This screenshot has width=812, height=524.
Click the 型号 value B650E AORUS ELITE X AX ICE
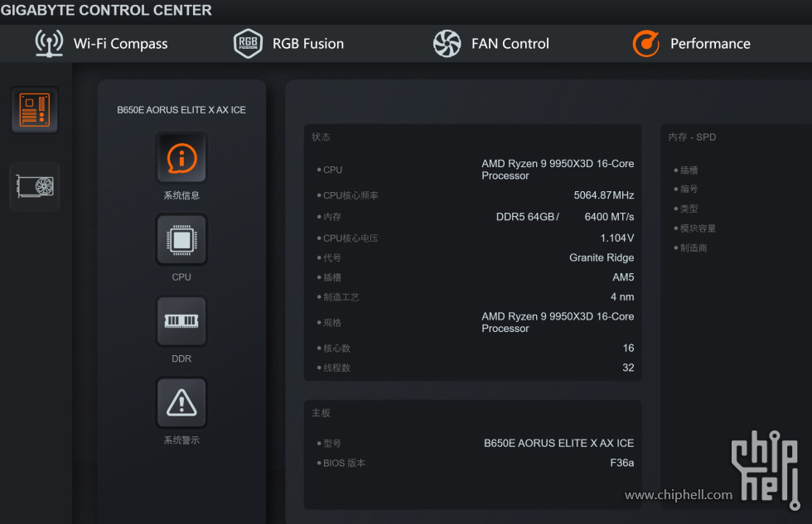(558, 444)
